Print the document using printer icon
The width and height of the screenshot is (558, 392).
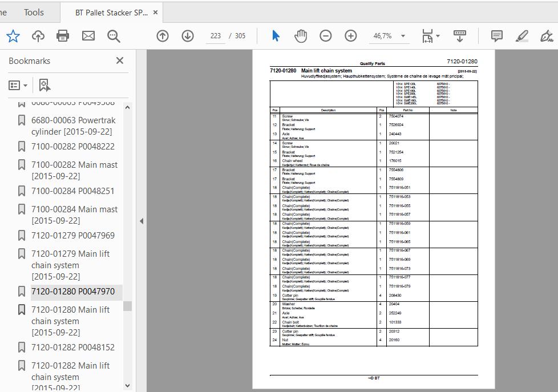pos(63,36)
